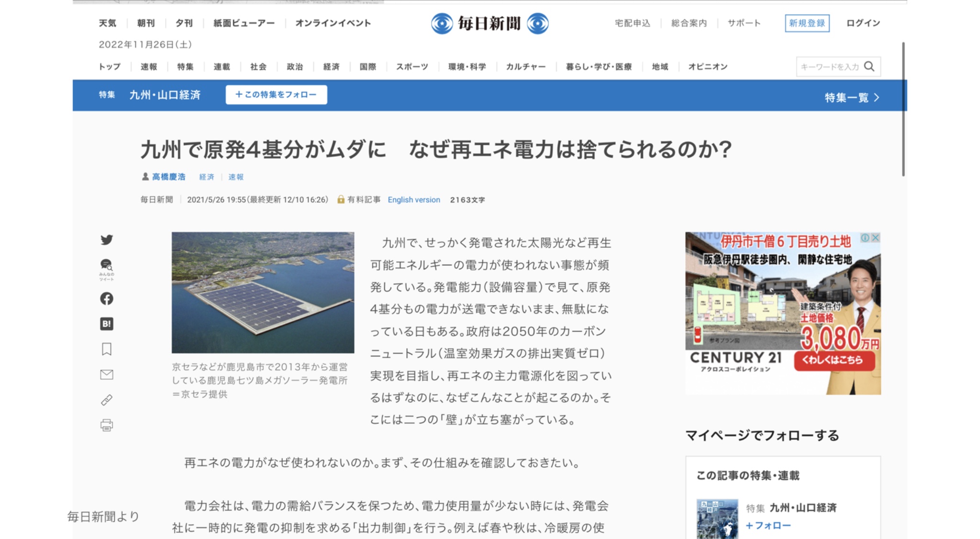Focus the キーワードを入力 search field
The height and width of the screenshot is (539, 980).
tap(830, 66)
